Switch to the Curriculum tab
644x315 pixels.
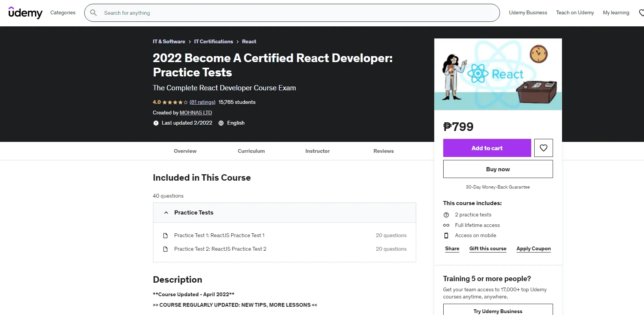tap(251, 151)
